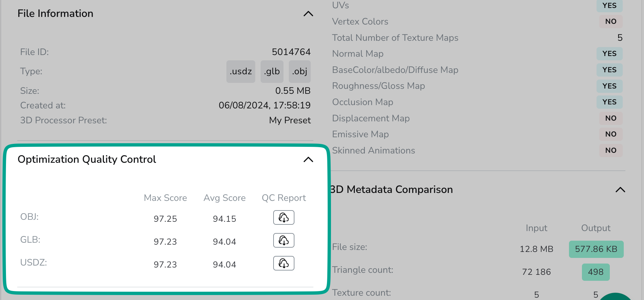Select the .usdz file type tag
The image size is (644, 300).
click(241, 71)
